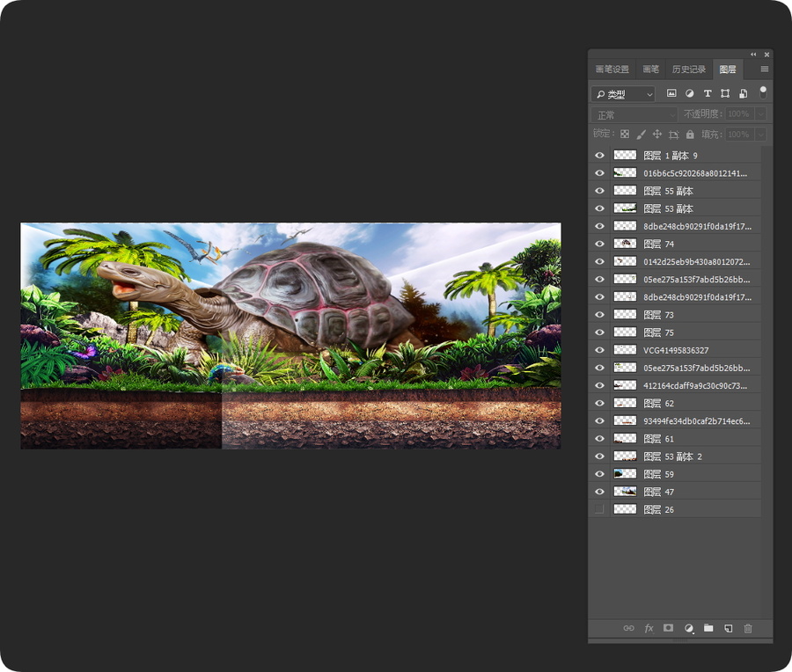
Task: Select layer 图层 53 副本 2
Action: coord(675,456)
